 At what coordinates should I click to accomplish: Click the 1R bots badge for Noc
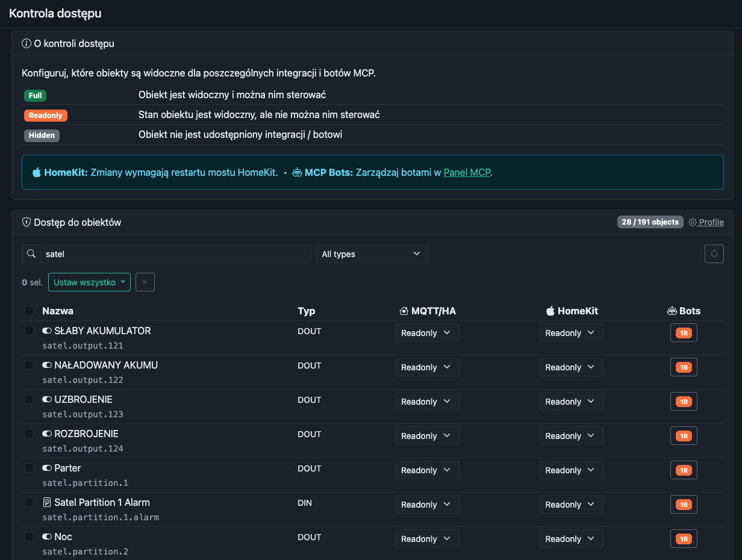click(684, 539)
